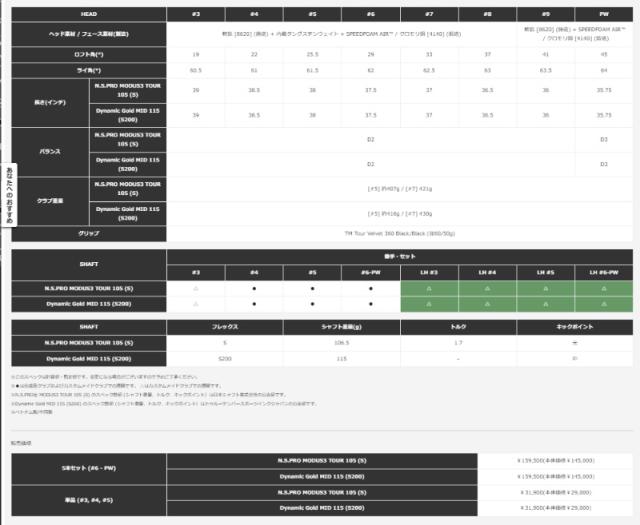This screenshot has height=525, width=640.
Task: Click the filled dot for MODUS3 #5 availability
Action: click(x=312, y=287)
